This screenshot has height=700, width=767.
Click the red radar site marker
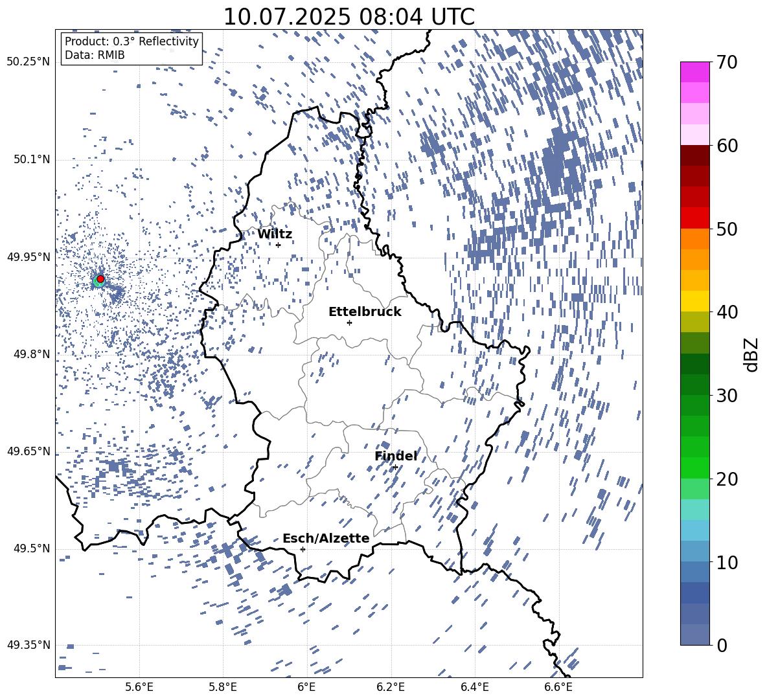(x=100, y=279)
